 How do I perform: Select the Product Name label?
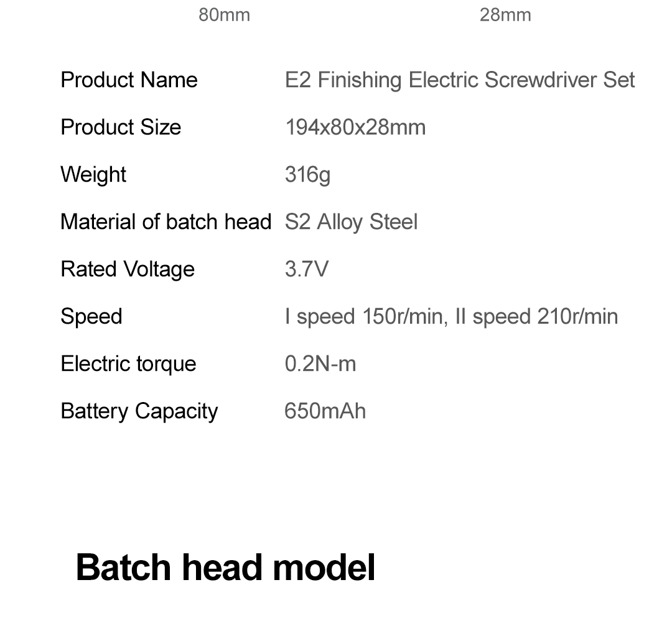coord(129,80)
